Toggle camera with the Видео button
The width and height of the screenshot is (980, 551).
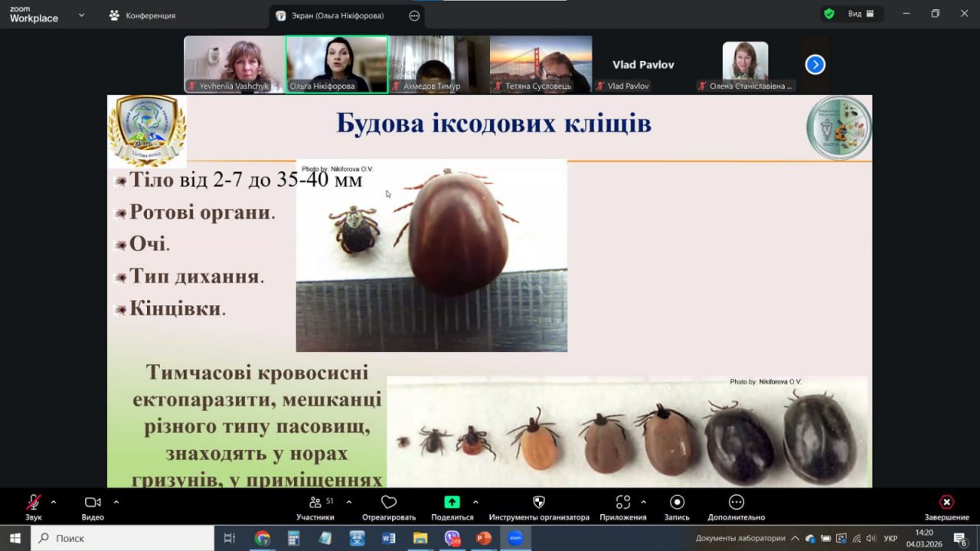93,503
